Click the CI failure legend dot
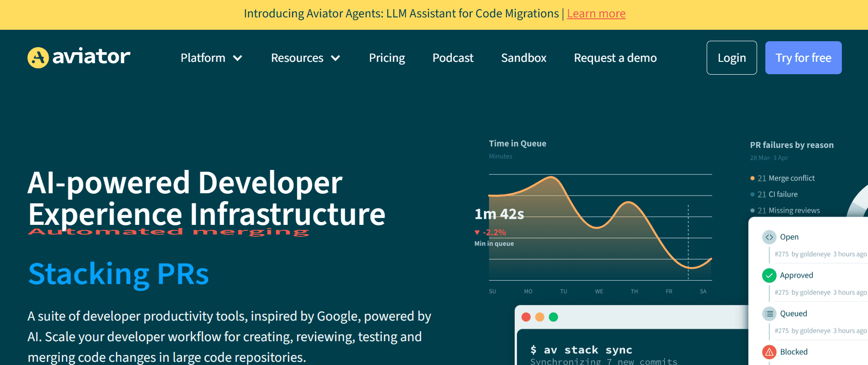Viewport: 868px width, 365px height. pyautogui.click(x=753, y=195)
